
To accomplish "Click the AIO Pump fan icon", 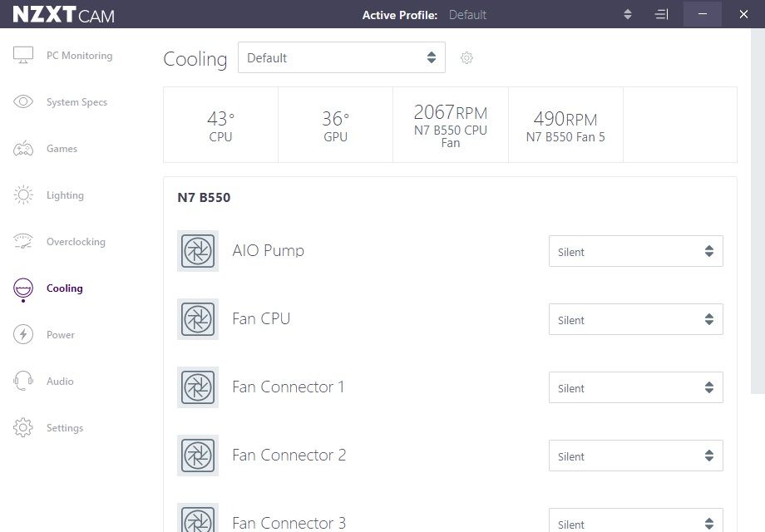I will click(198, 251).
